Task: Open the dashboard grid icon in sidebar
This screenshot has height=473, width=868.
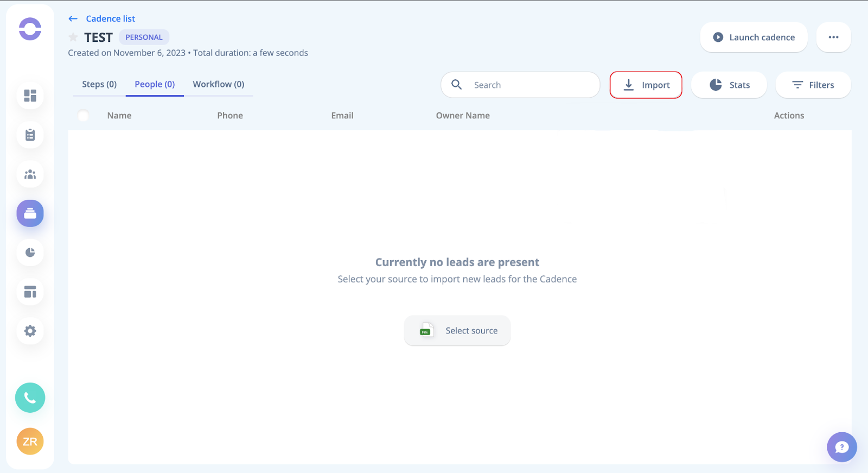Action: [x=30, y=96]
